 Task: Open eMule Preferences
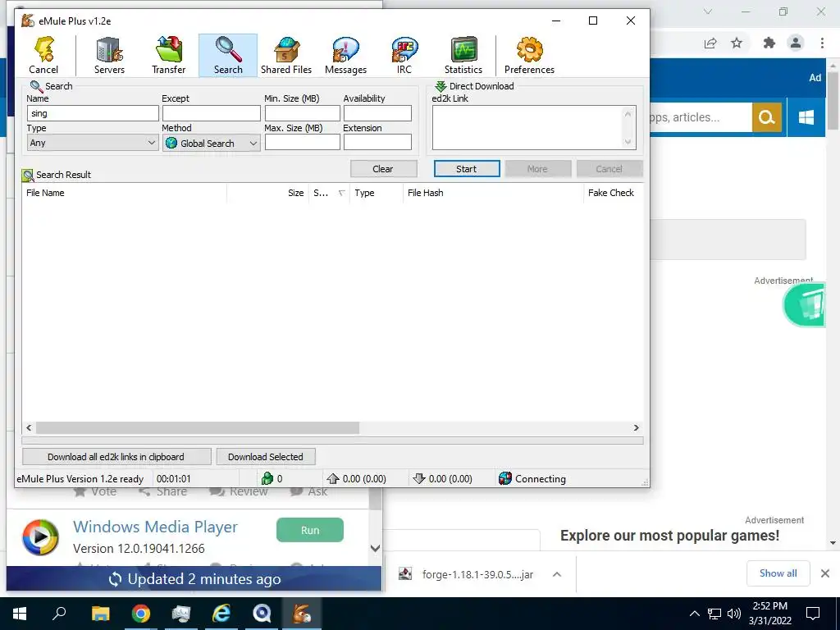pyautogui.click(x=529, y=55)
